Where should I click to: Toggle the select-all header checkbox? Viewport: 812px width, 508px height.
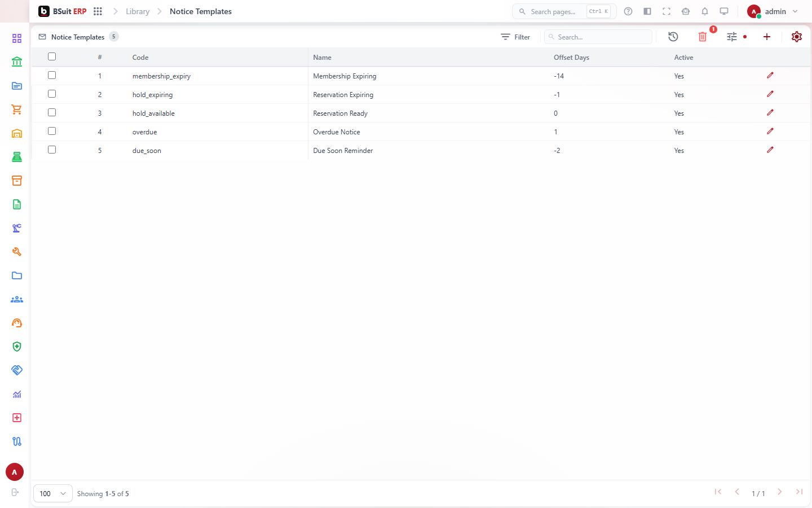(52, 56)
